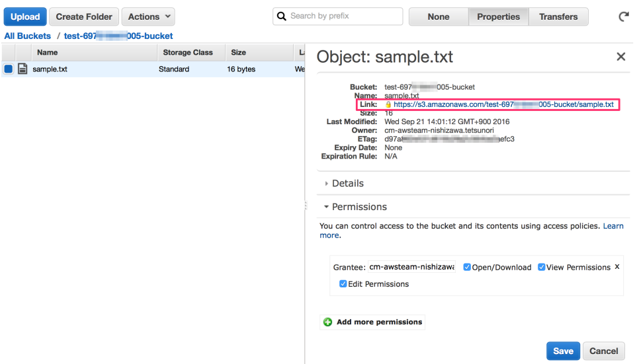635x364 pixels.
Task: Sort by the Size column header
Action: [259, 53]
